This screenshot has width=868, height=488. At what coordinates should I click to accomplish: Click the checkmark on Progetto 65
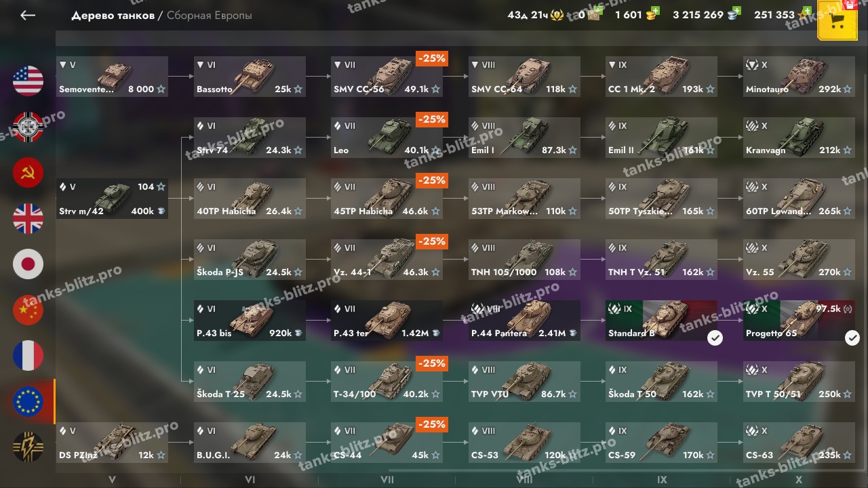(852, 338)
